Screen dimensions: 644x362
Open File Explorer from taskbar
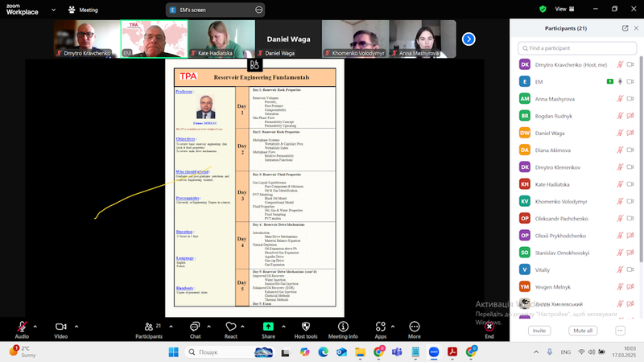pos(360,352)
